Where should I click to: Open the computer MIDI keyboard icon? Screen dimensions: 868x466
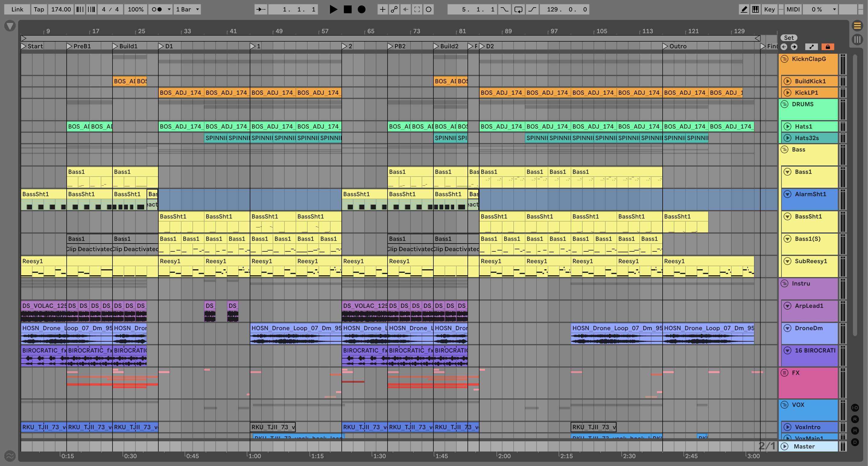click(756, 9)
